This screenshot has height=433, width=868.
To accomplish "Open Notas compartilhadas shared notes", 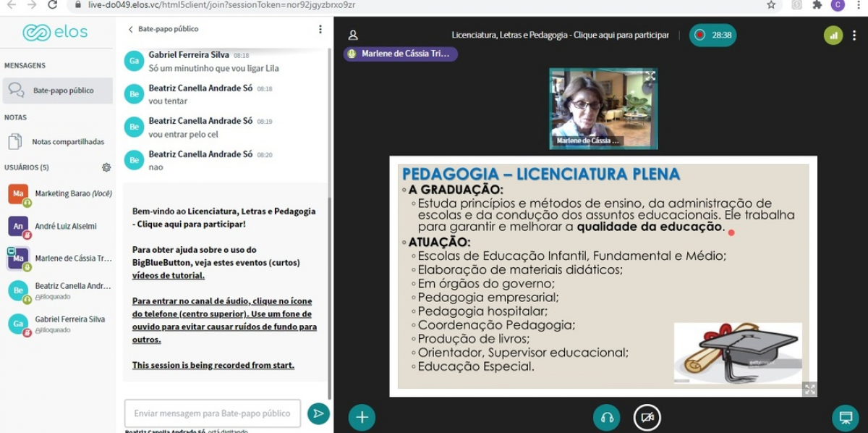I will [x=58, y=142].
